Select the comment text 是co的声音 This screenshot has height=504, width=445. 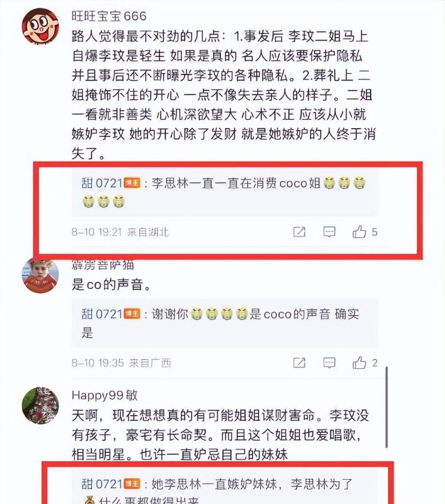pyautogui.click(x=111, y=285)
